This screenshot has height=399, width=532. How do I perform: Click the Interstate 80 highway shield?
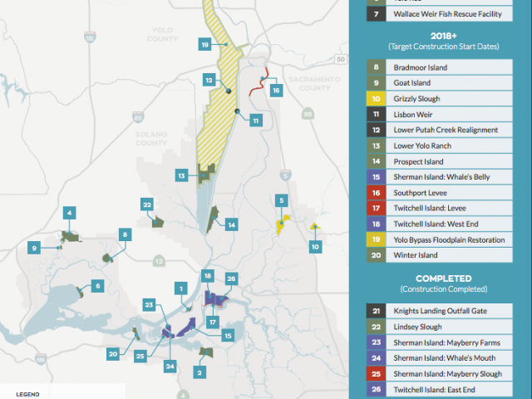click(138, 117)
